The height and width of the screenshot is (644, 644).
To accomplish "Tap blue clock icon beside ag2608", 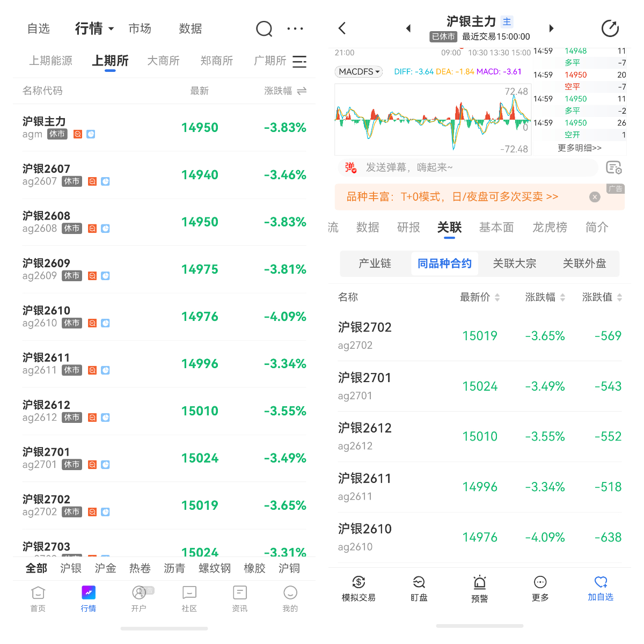I will (x=106, y=229).
